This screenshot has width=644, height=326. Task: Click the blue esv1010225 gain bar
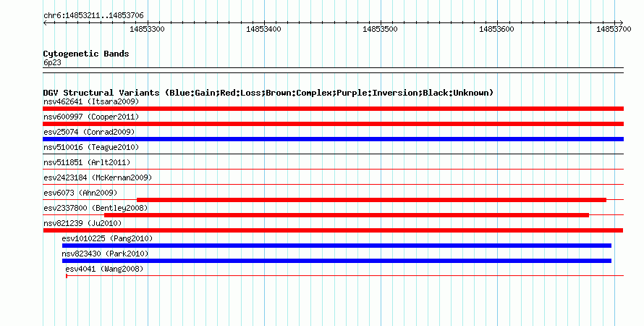[x=336, y=246]
